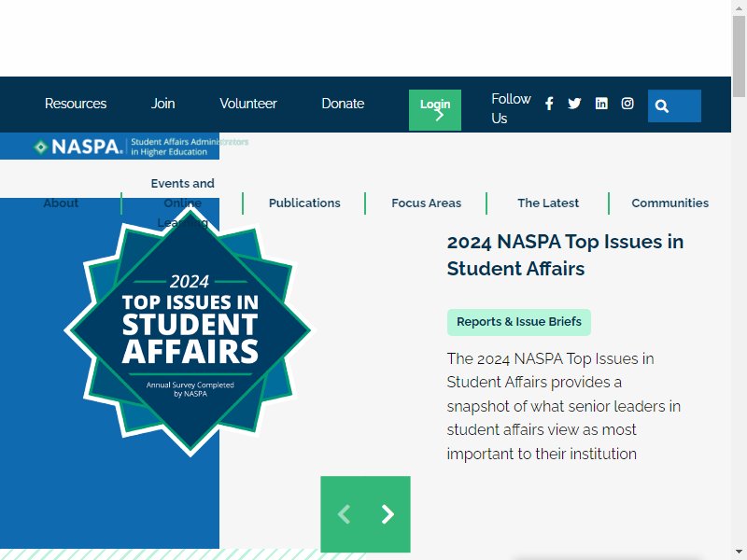Click the page vertical scrollbar thumb
The image size is (747, 560).
tap(740, 57)
